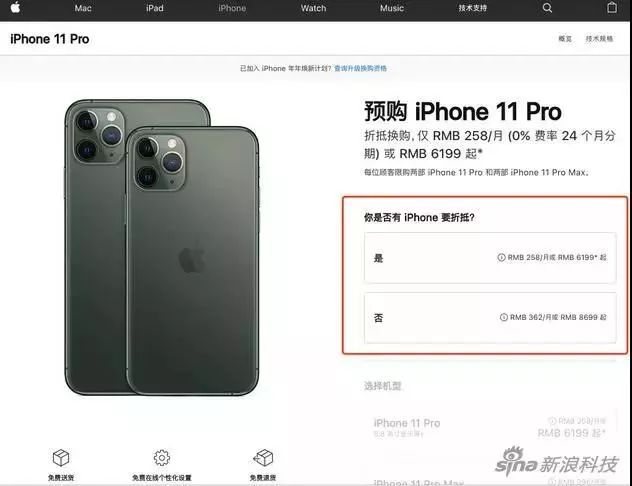Screen dimensions: 632x486
Task: Click the 查询升级换购资格 link
Action: pos(360,69)
